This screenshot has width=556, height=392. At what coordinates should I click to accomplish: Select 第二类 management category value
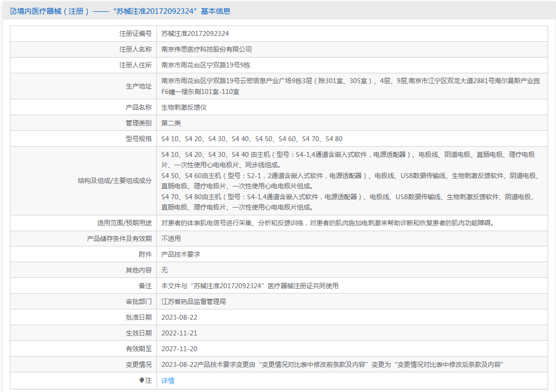(171, 123)
